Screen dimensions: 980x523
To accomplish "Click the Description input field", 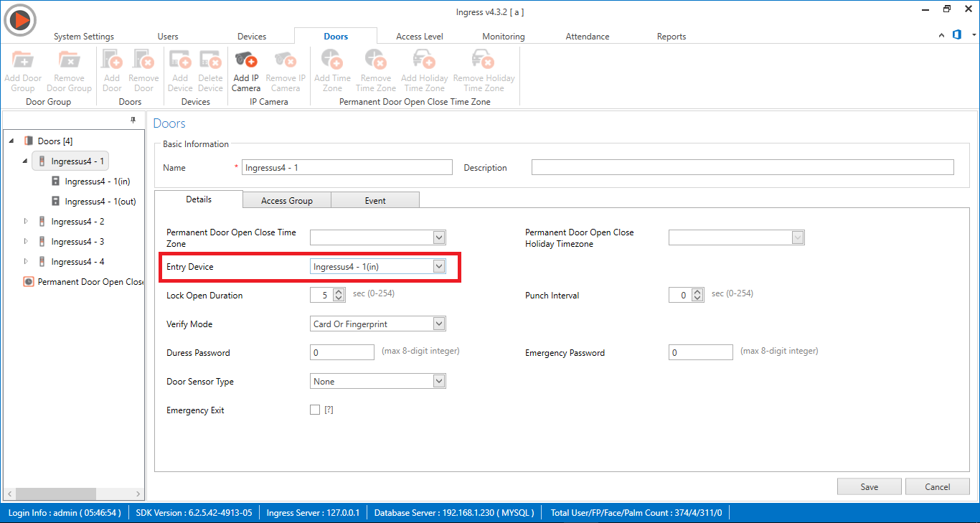I will pos(743,167).
